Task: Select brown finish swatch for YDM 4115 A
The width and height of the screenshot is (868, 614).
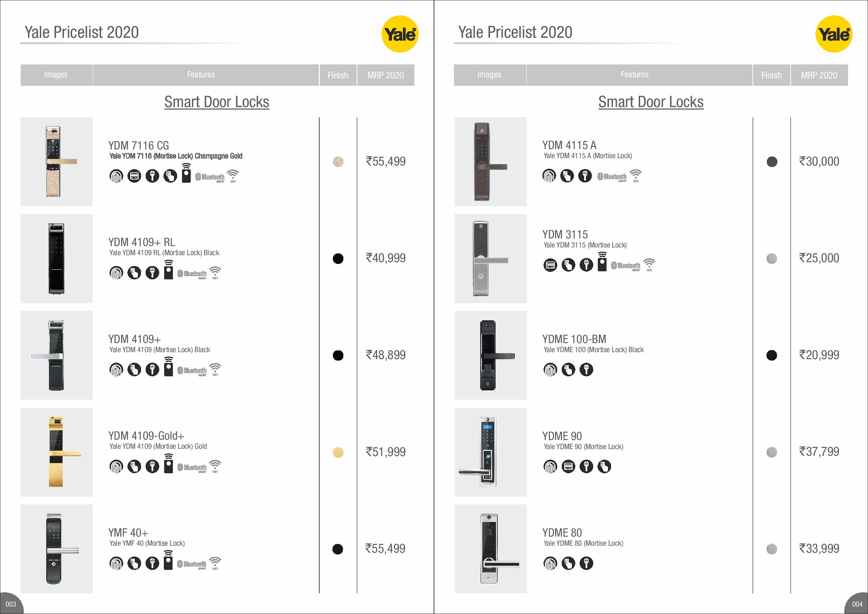Action: tap(772, 162)
